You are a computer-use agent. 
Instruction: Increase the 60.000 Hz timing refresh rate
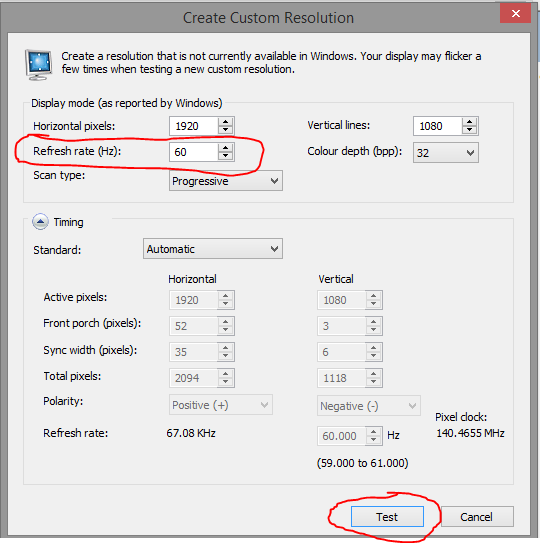pos(373,431)
